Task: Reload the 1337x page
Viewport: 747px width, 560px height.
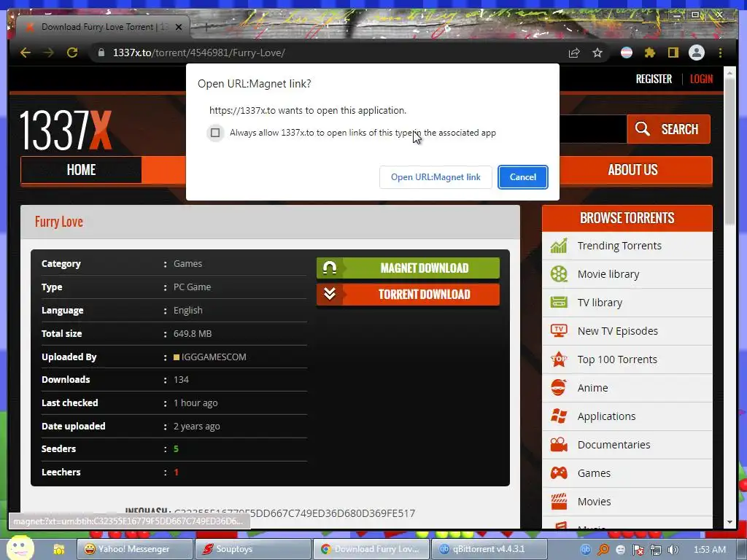Action: [x=72, y=52]
